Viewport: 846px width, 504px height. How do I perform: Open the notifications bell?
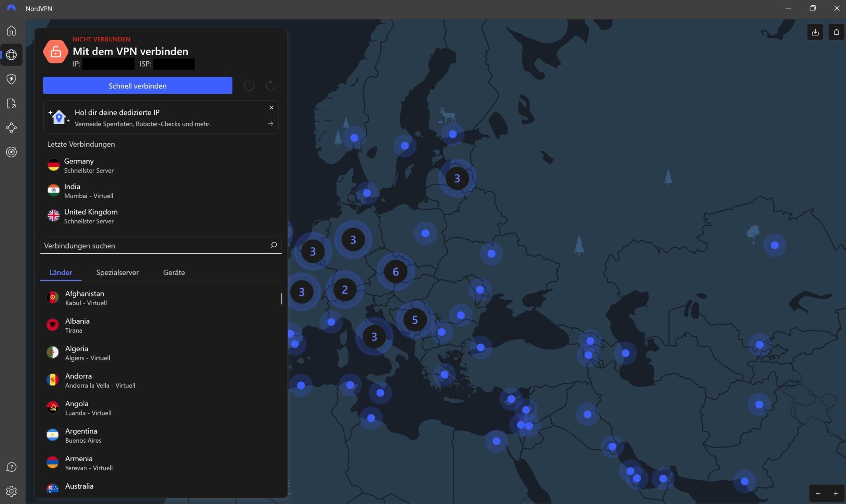click(x=836, y=32)
